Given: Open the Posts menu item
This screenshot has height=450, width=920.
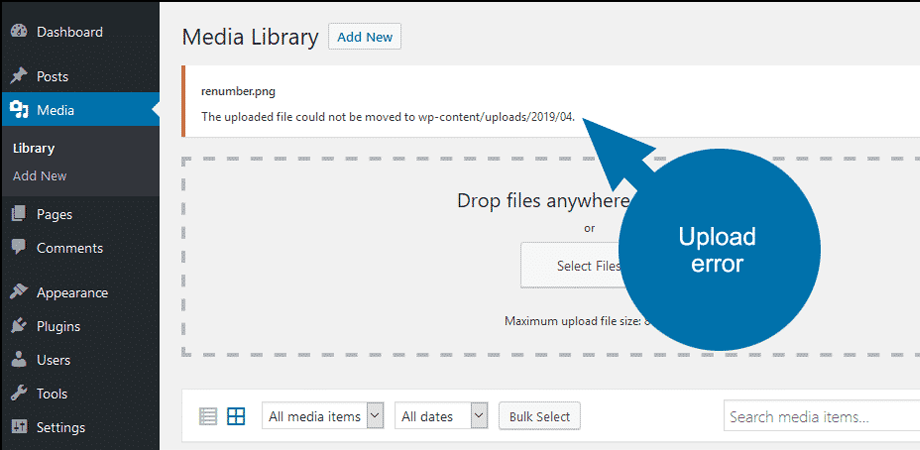Looking at the screenshot, I should click(x=80, y=76).
